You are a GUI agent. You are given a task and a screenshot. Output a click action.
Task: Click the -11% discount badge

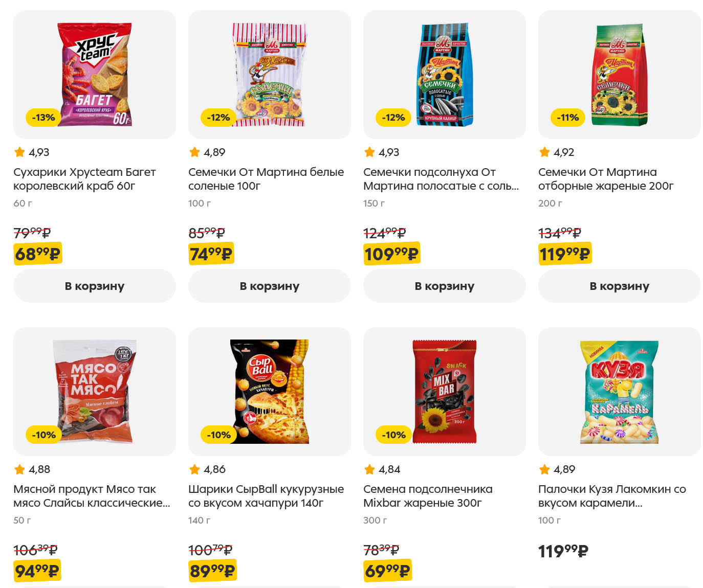[568, 118]
